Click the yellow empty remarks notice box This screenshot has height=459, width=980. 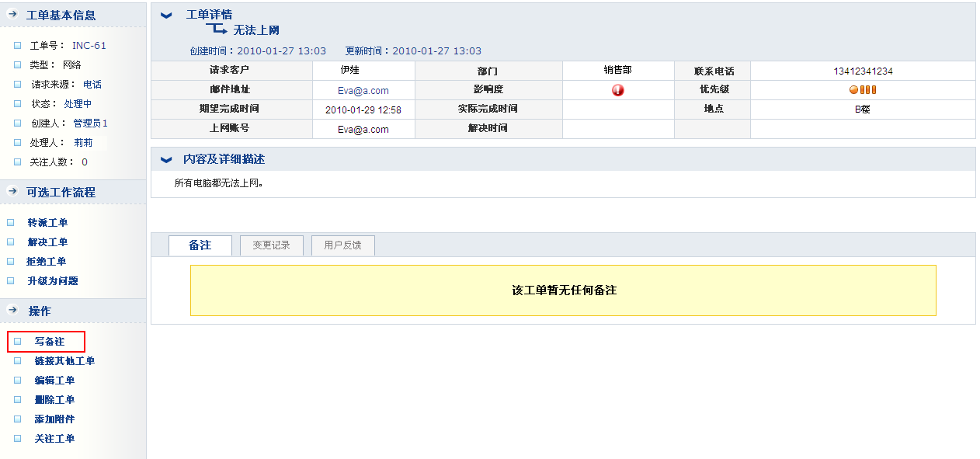pyautogui.click(x=563, y=290)
